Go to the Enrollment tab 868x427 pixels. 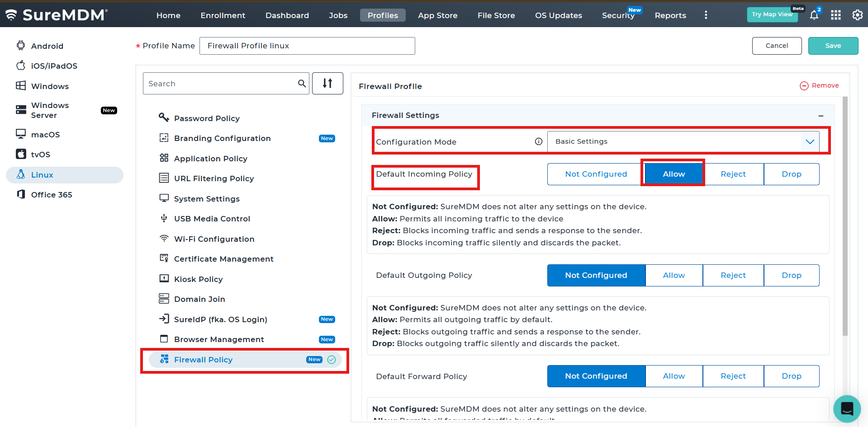click(223, 15)
